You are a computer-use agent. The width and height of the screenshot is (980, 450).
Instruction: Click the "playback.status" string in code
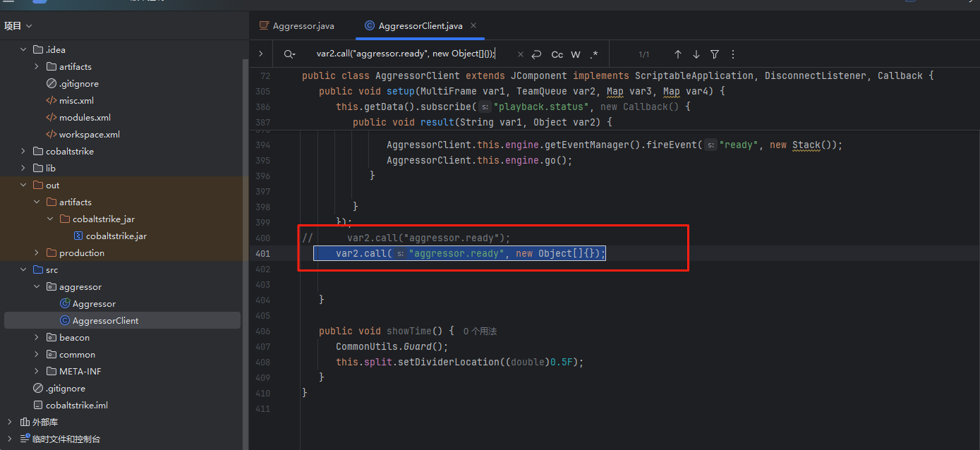[x=540, y=107]
